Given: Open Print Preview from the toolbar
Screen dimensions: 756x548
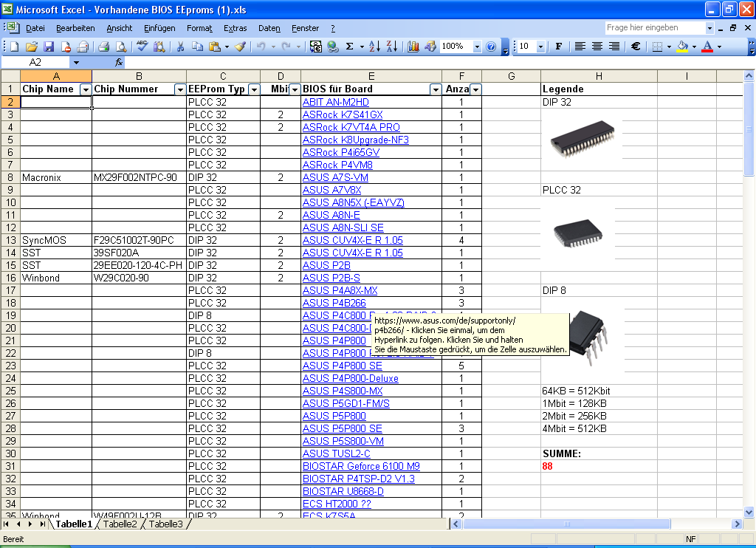Looking at the screenshot, I should (x=121, y=47).
